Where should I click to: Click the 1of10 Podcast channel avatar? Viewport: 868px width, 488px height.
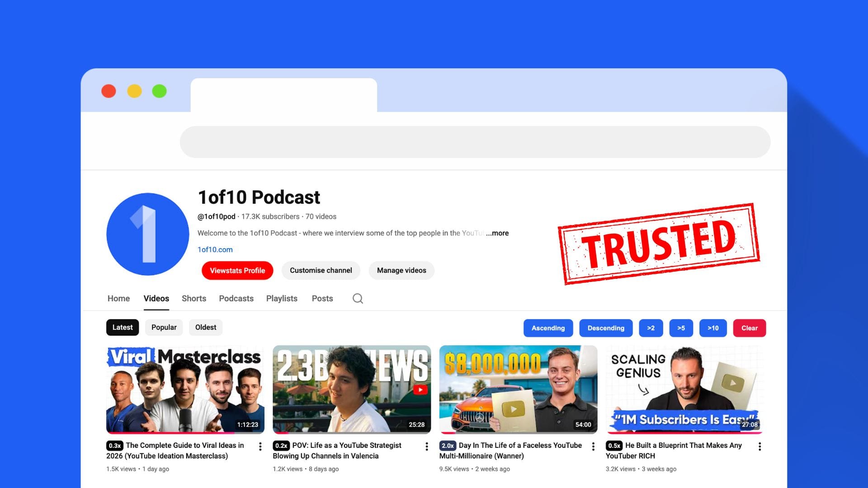(x=147, y=234)
